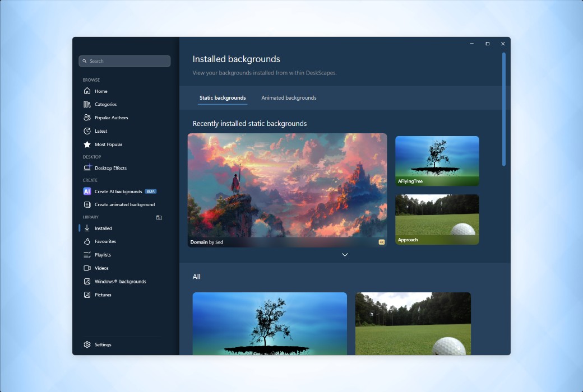Screen dimensions: 583x392
Task: Open the Windows® backgrounds label
Action: (120, 282)
